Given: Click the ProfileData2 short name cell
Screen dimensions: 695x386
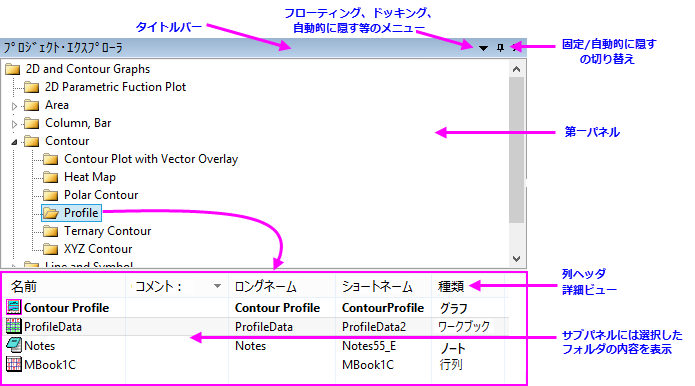Looking at the screenshot, I should (x=374, y=327).
